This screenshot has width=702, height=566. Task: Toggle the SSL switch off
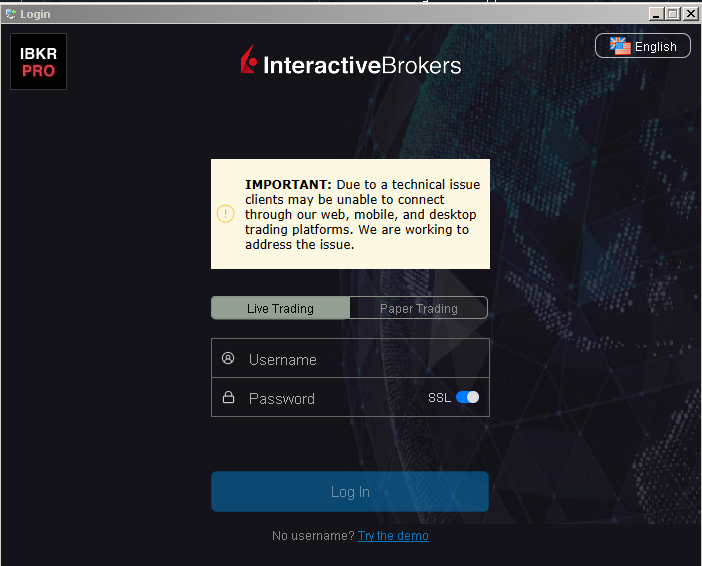click(467, 397)
